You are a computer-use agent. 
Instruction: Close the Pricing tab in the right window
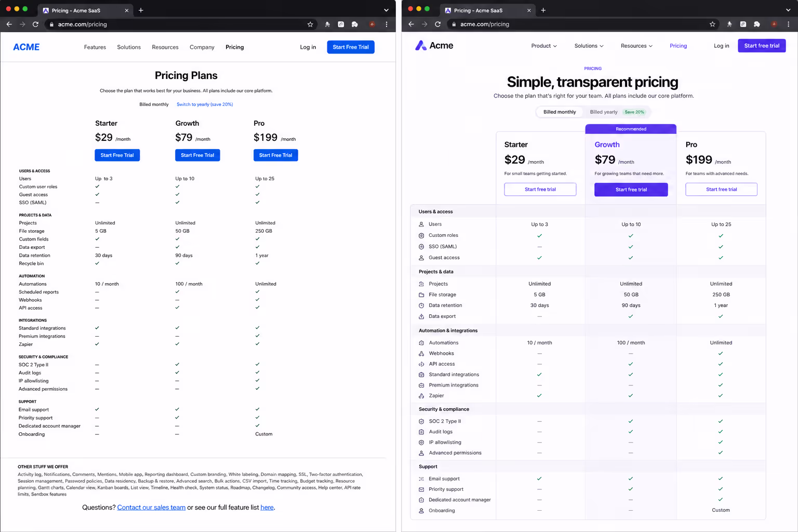tap(529, 10)
